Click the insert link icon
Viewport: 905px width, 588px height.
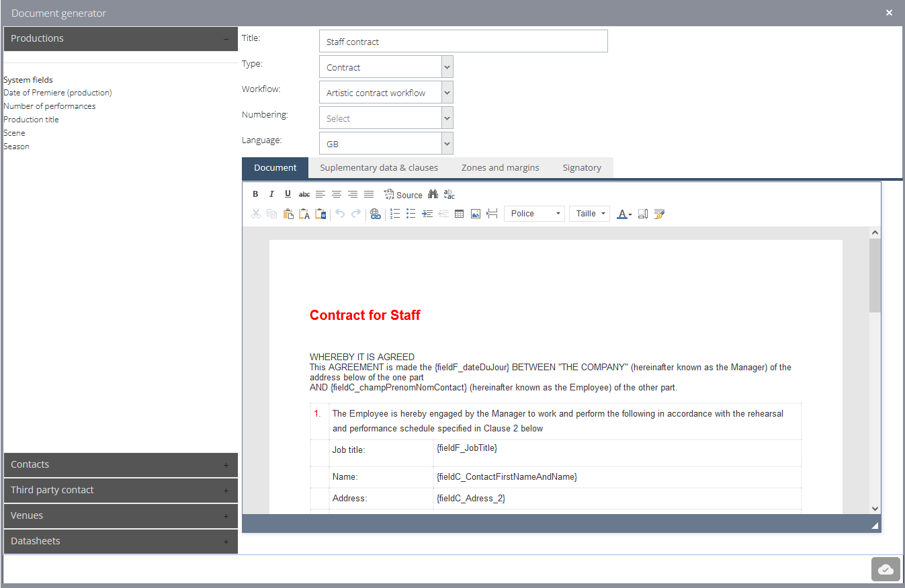point(375,214)
